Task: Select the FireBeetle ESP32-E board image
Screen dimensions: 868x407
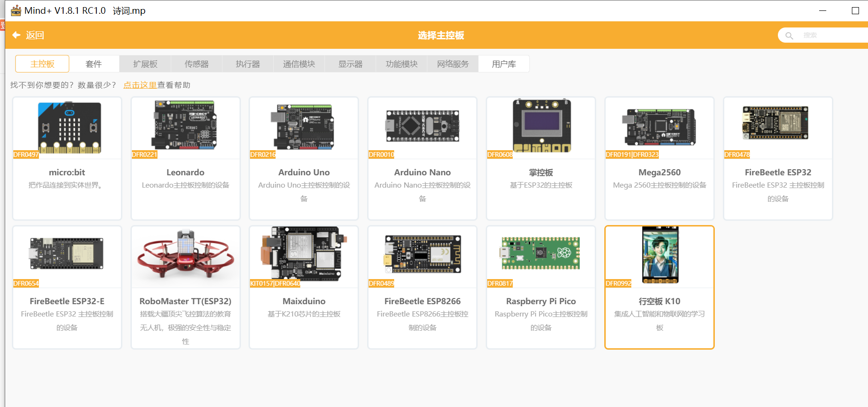Action: pyautogui.click(x=66, y=253)
